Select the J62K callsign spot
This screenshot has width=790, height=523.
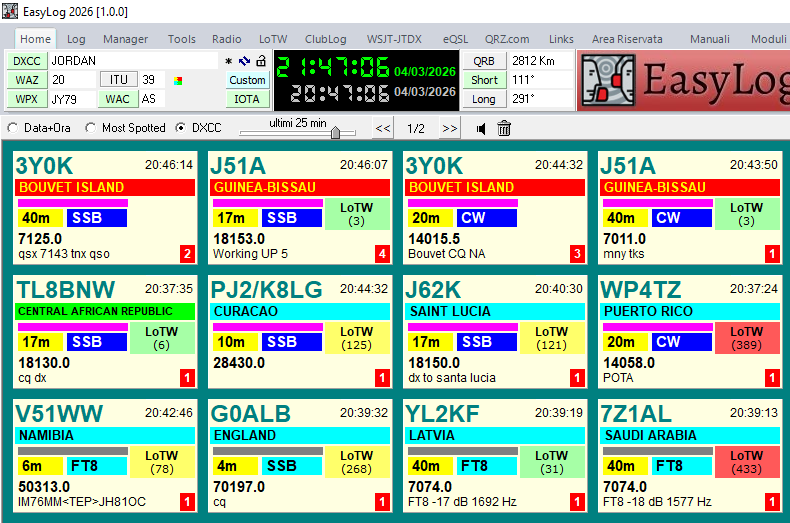(x=495, y=332)
